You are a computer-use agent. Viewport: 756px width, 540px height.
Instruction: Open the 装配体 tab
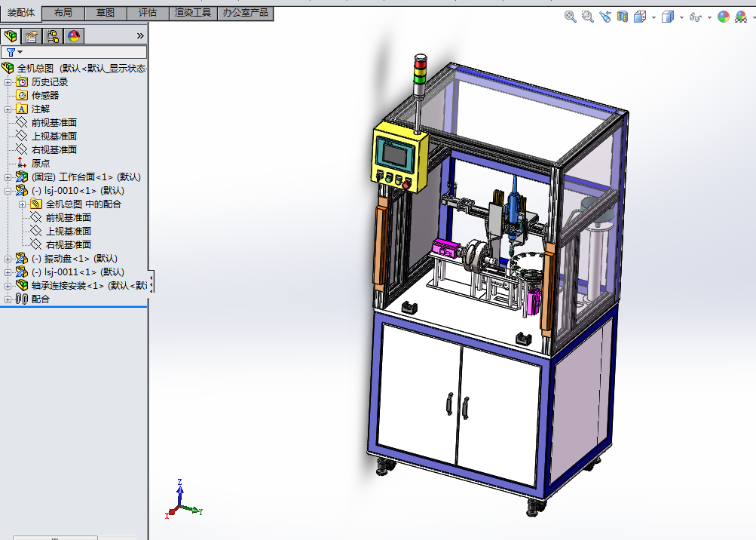pos(21,13)
